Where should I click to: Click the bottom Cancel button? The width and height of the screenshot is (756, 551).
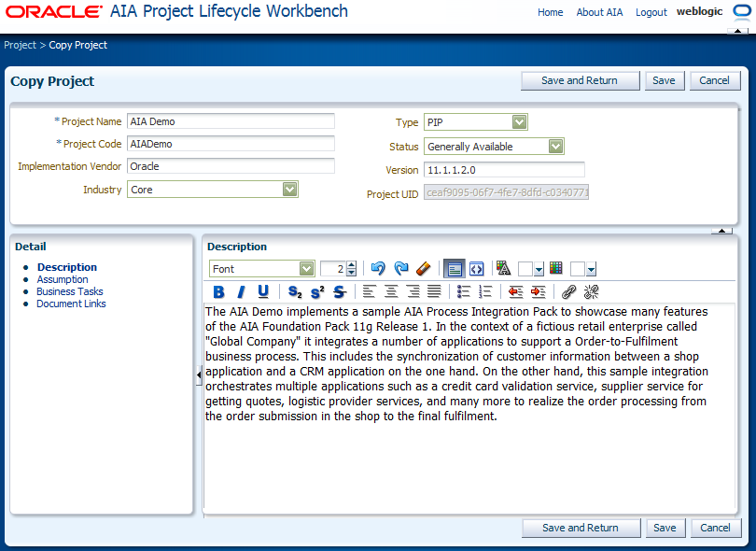click(715, 528)
